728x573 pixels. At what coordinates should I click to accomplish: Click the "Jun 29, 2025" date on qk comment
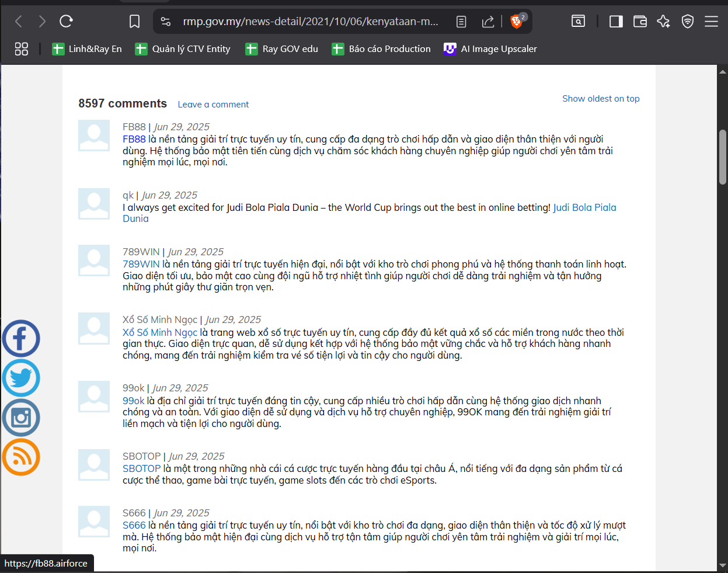tap(169, 195)
